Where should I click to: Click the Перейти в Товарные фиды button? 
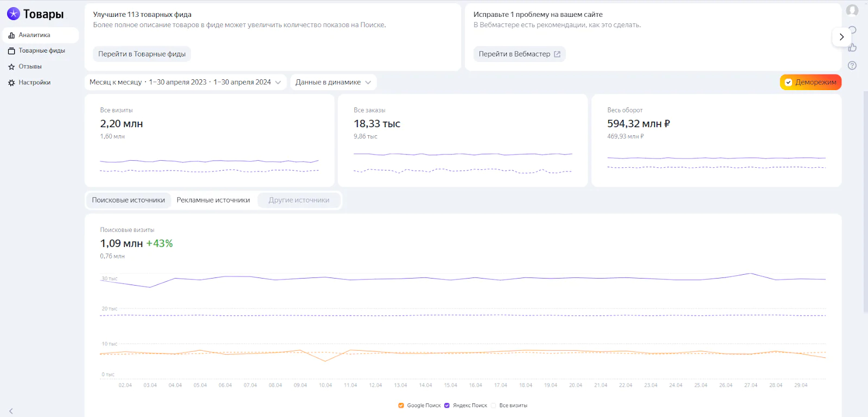pos(142,54)
